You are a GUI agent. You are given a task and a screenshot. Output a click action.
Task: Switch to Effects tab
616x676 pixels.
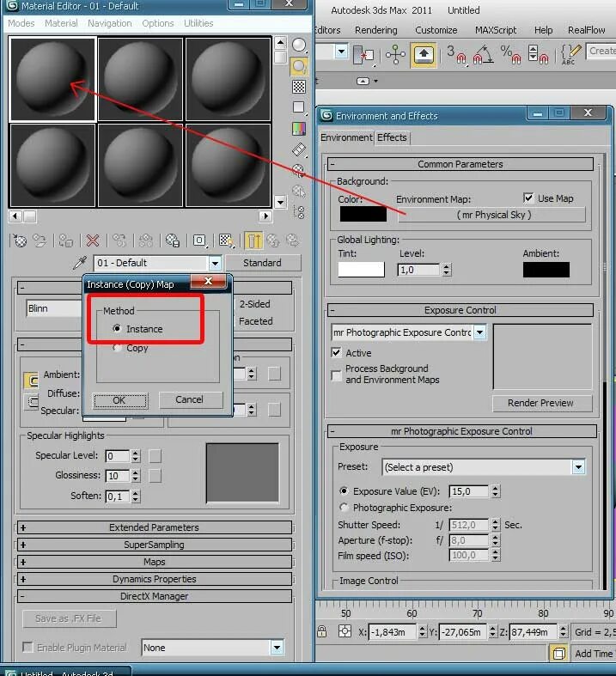click(392, 137)
